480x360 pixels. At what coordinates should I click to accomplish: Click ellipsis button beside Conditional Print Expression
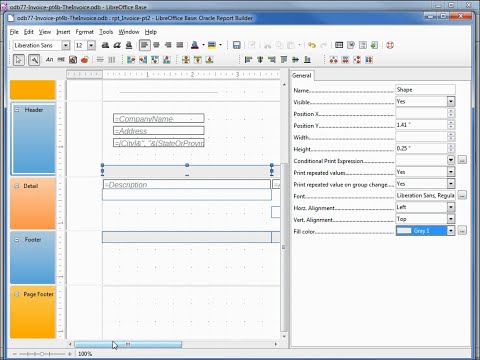tap(462, 160)
